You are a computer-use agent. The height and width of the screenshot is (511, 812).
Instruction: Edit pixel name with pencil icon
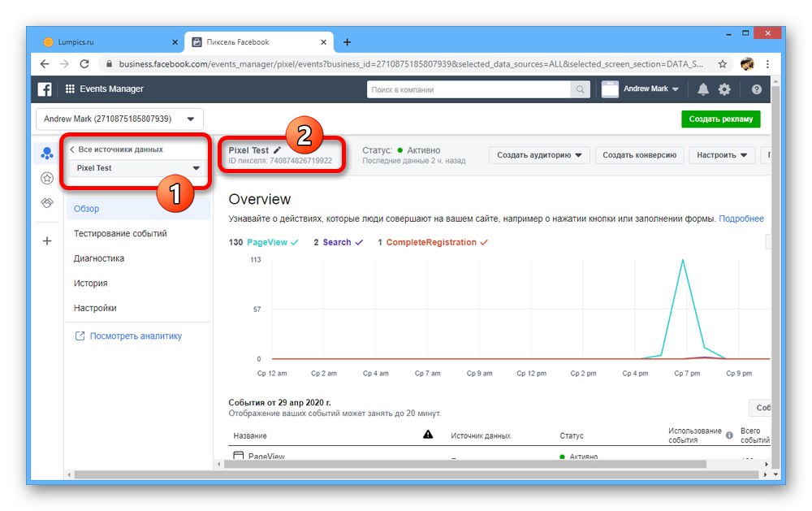(277, 149)
